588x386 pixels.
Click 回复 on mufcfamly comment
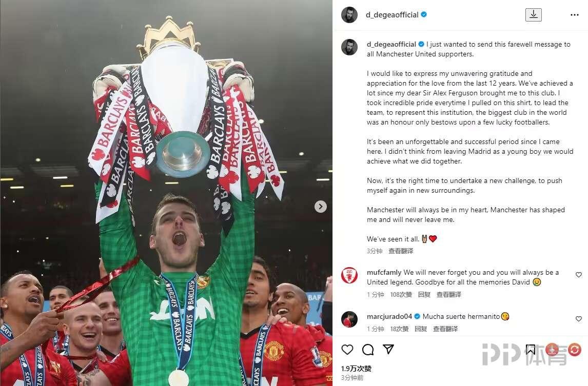point(424,295)
